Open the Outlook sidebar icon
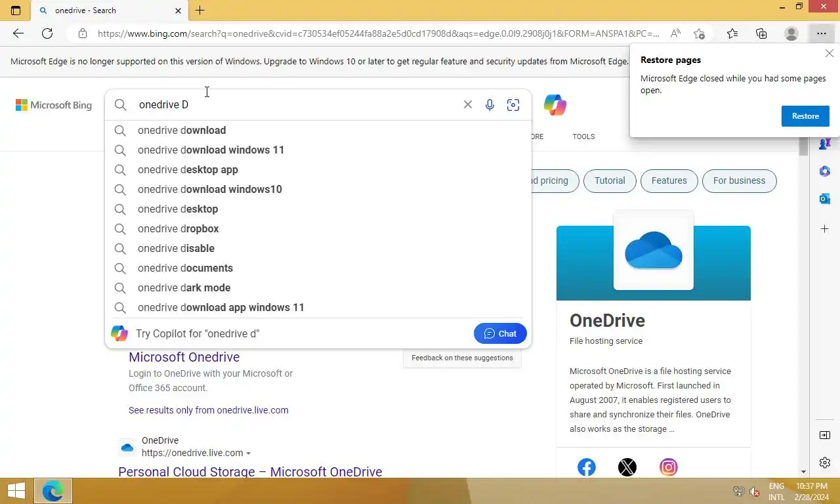The height and width of the screenshot is (504, 840). point(825,199)
